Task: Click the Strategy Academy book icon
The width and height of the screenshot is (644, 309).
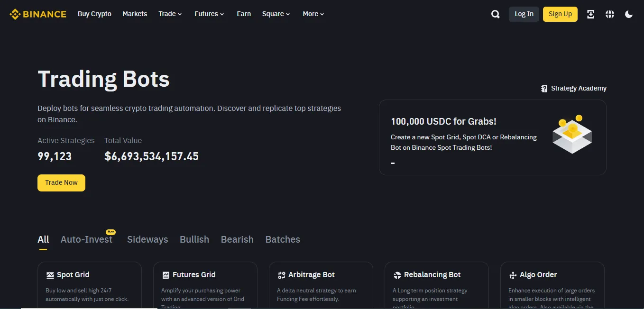Action: click(x=544, y=89)
